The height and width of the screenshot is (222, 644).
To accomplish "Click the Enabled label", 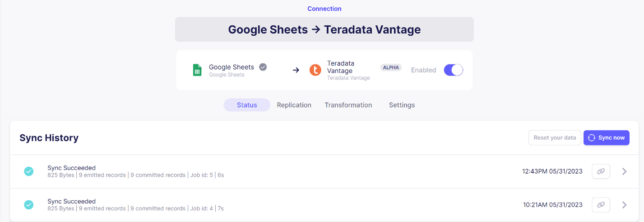I will tap(423, 70).
